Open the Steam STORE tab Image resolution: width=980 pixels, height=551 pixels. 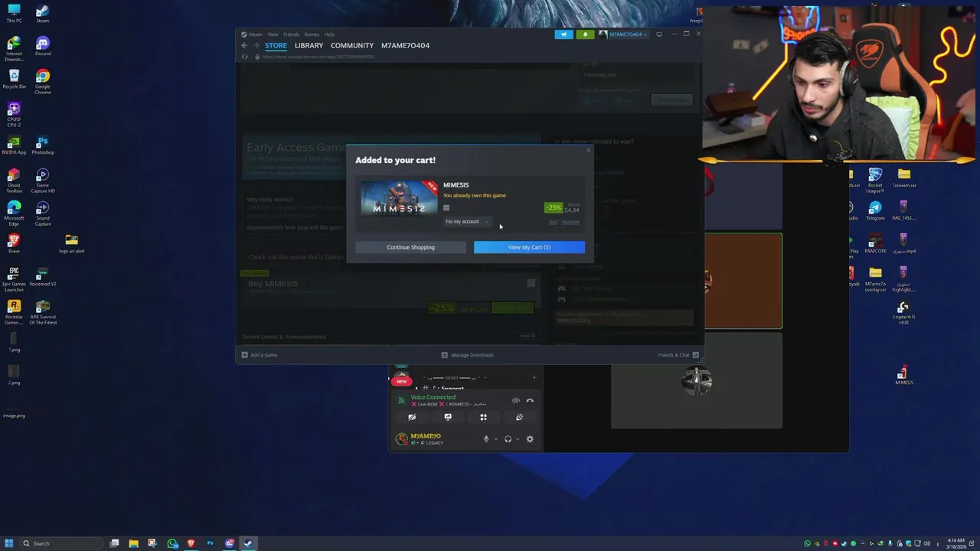coord(276,45)
